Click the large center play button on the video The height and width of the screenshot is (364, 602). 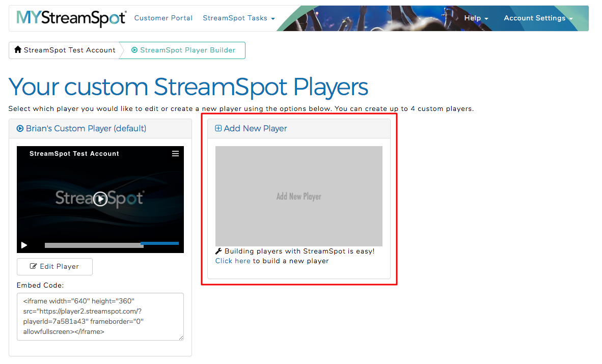pos(100,199)
